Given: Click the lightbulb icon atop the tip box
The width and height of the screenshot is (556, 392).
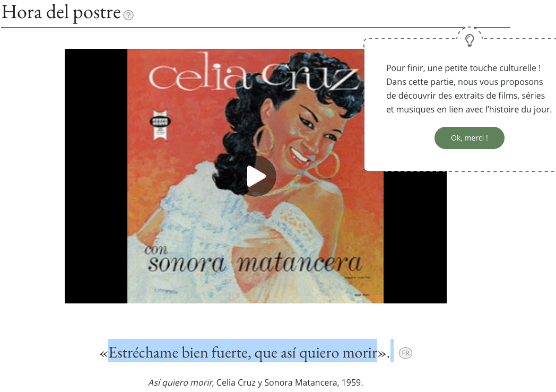Looking at the screenshot, I should [x=470, y=40].
